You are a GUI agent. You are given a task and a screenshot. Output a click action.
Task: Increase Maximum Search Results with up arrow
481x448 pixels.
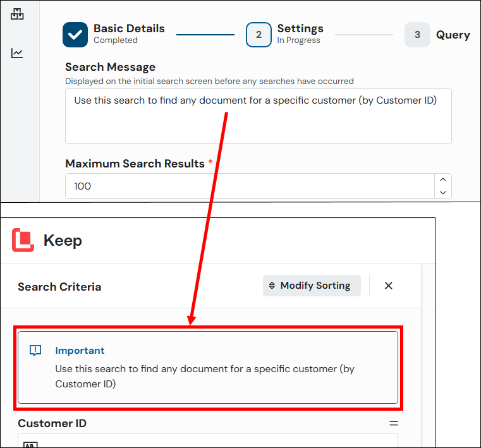pos(442,179)
